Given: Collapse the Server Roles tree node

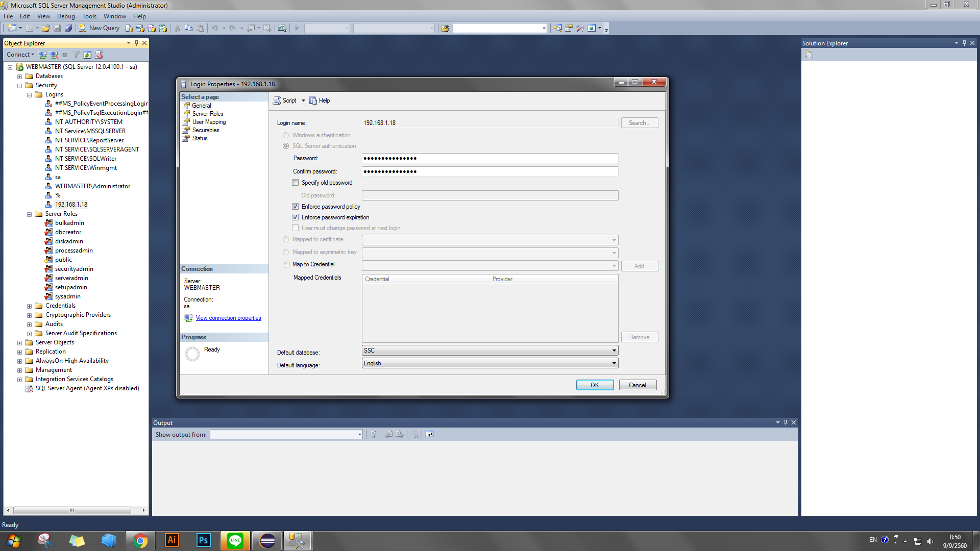Looking at the screenshot, I should [x=29, y=214].
